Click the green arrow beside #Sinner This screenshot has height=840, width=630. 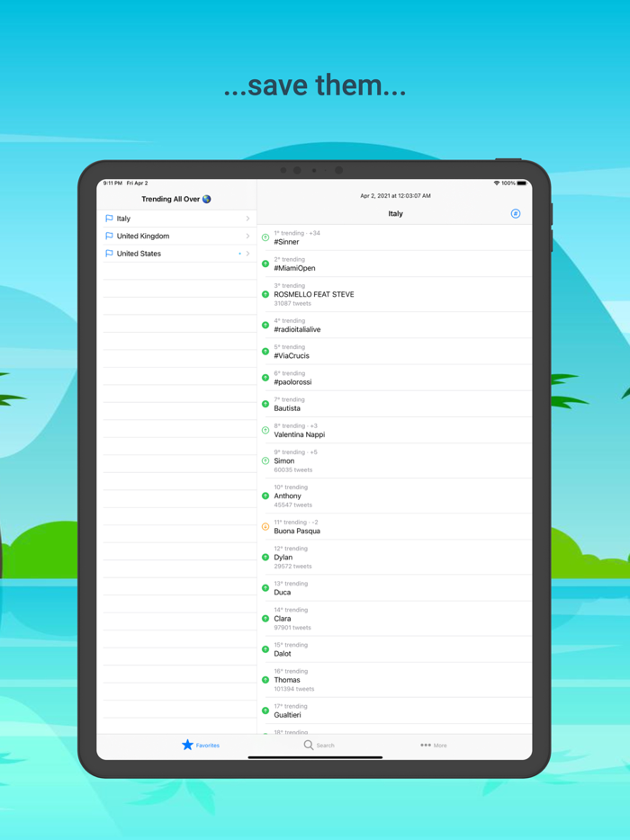[265, 237]
